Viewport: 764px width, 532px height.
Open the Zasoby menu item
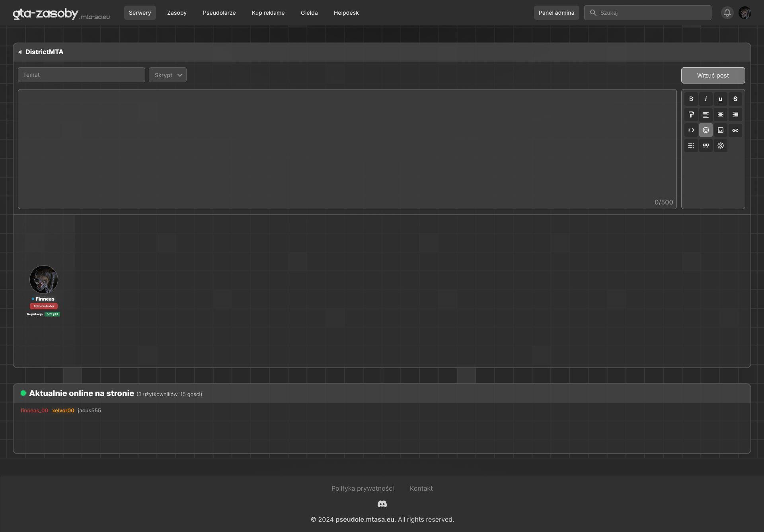click(x=177, y=13)
